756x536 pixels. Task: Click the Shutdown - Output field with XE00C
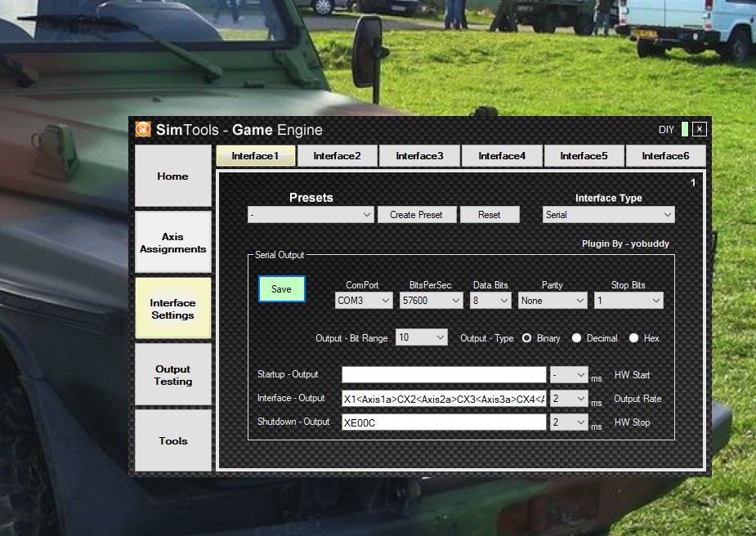click(444, 422)
